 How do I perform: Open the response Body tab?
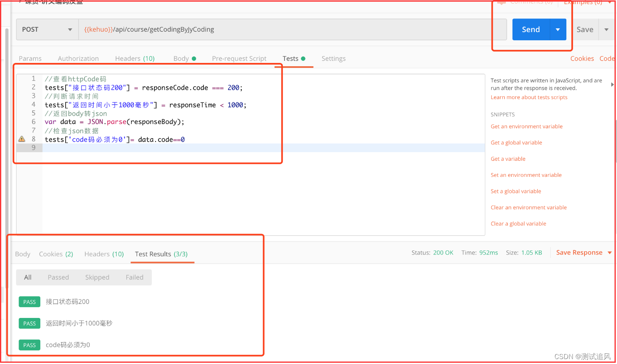click(23, 254)
